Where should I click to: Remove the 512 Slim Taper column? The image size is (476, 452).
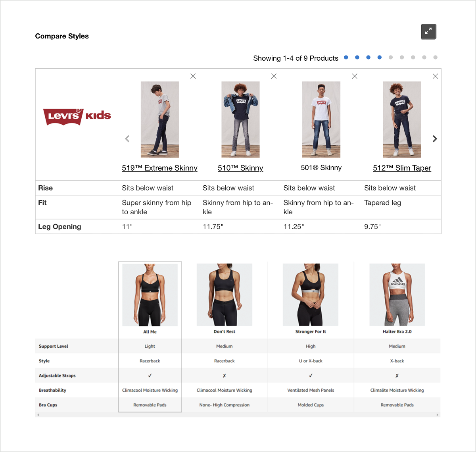[435, 76]
